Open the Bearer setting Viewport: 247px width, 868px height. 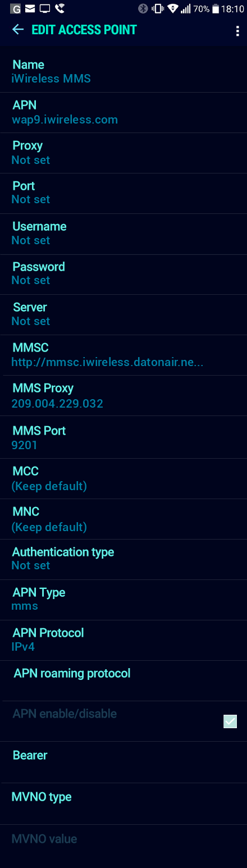click(124, 762)
